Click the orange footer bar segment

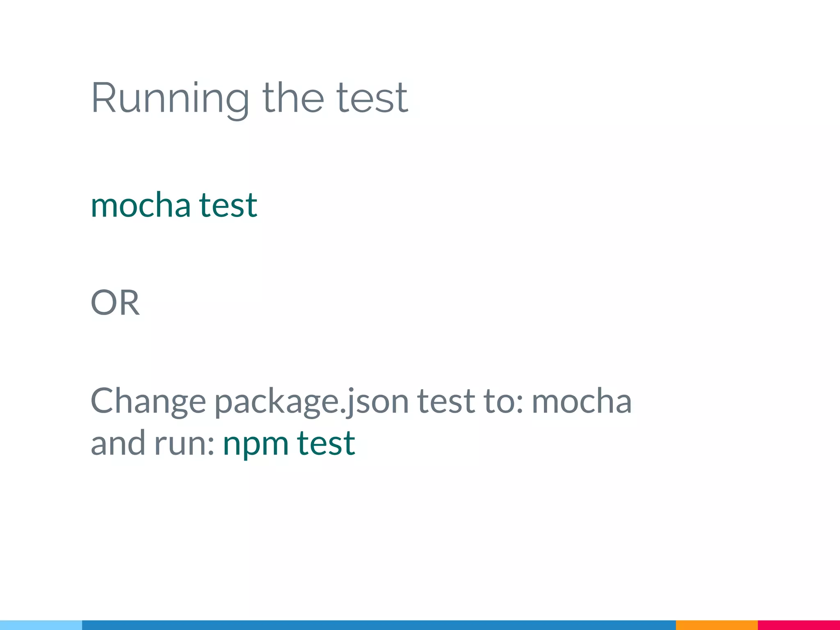[x=717, y=625]
